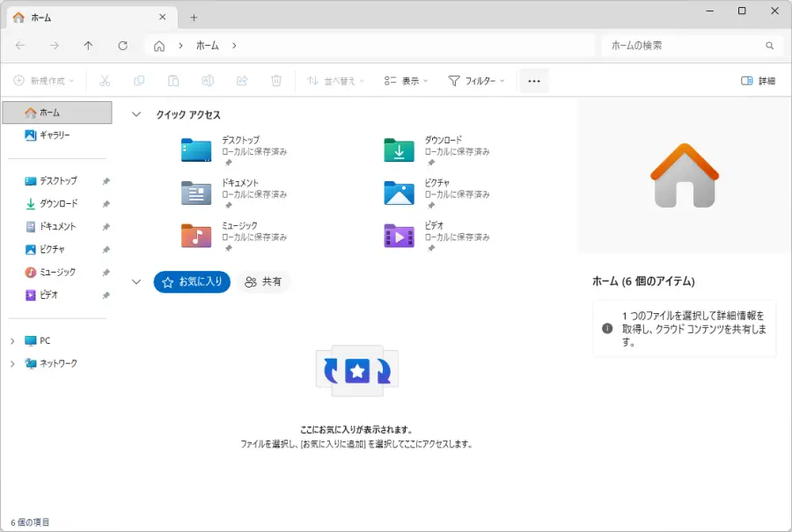This screenshot has width=792, height=532.
Task: Select the ホーム window tab
Action: (x=91, y=18)
